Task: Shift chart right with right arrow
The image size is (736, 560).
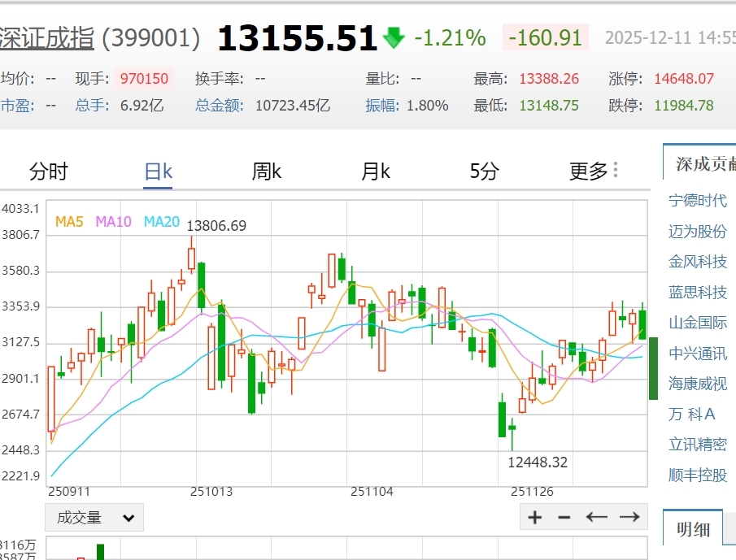Action: 629,517
